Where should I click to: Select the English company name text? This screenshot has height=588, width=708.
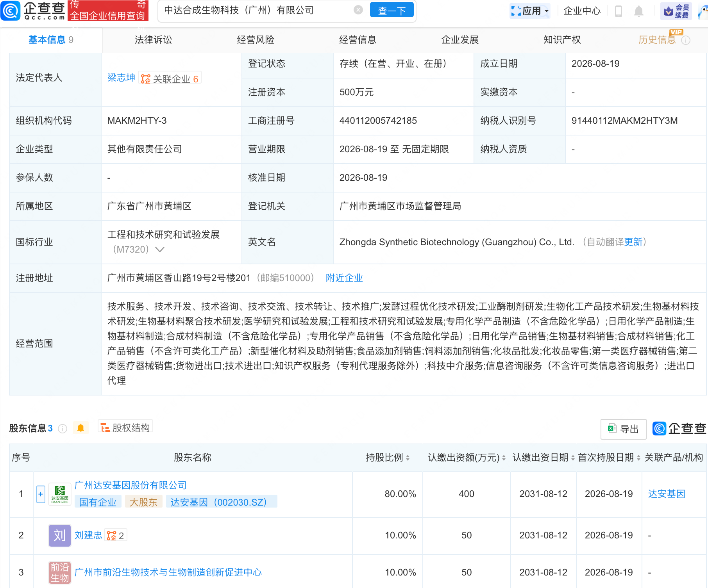point(457,242)
